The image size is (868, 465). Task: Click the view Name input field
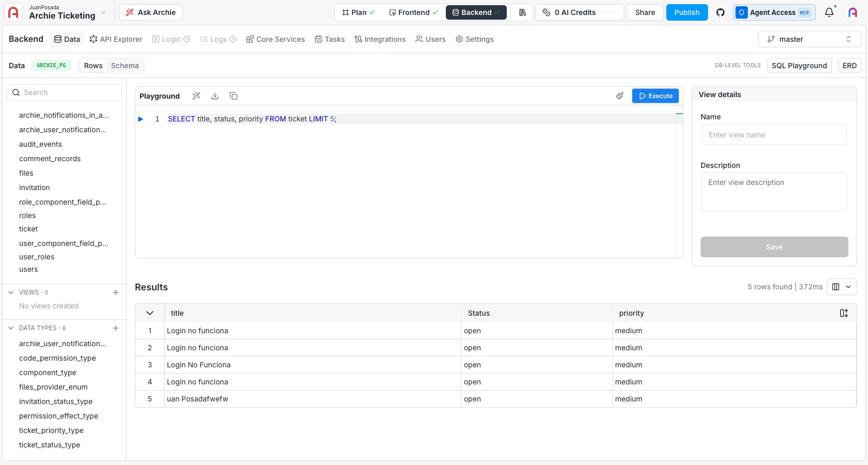(x=774, y=135)
